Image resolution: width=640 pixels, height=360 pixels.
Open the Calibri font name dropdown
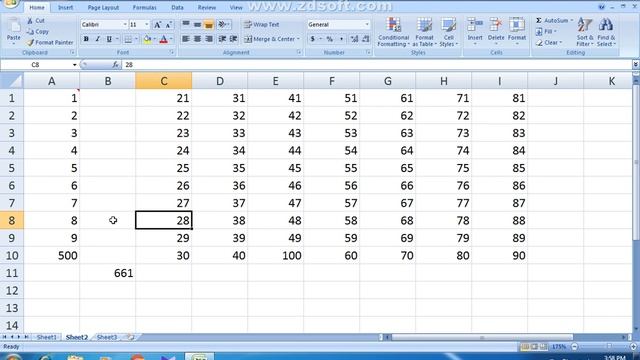(x=124, y=25)
